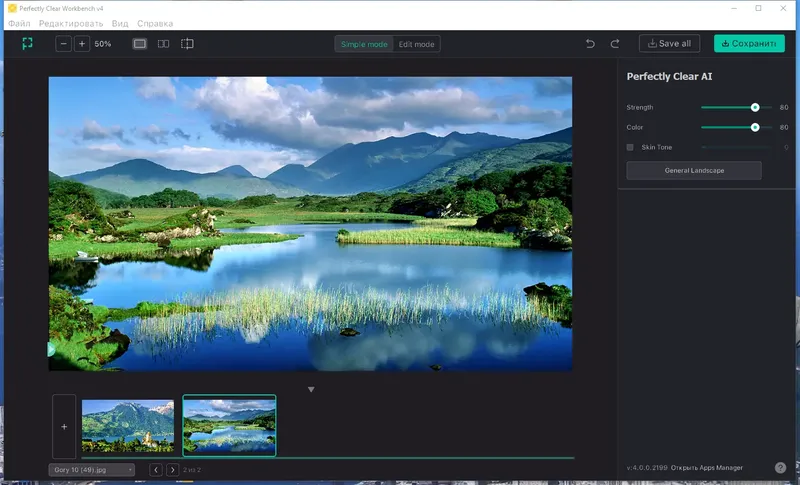Switch to single image view
800x485 pixels.
coord(140,44)
